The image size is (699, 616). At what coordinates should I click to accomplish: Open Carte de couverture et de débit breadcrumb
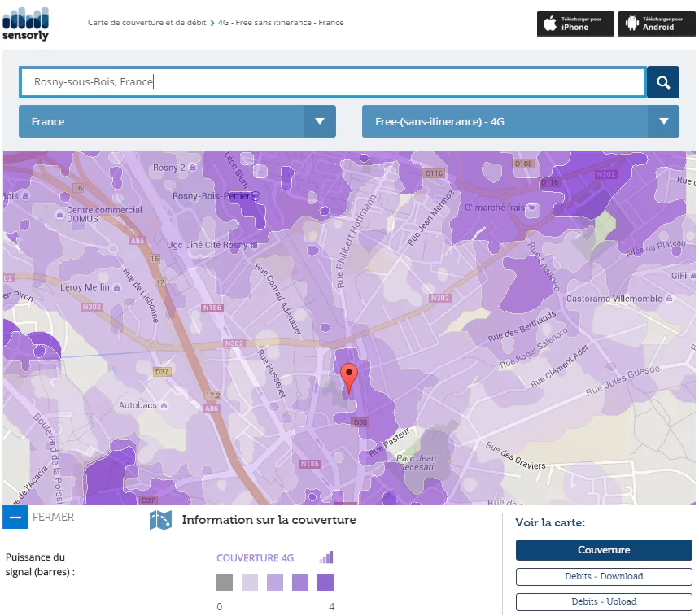pyautogui.click(x=146, y=23)
